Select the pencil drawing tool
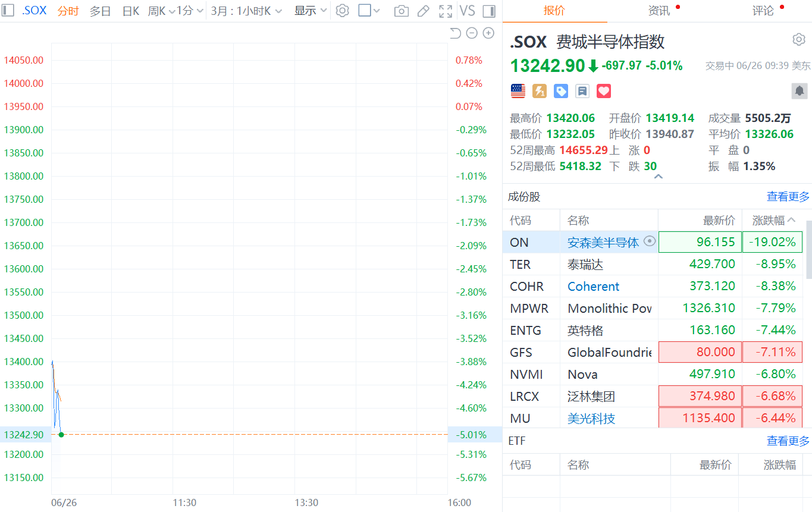The width and height of the screenshot is (812, 512). pos(424,11)
